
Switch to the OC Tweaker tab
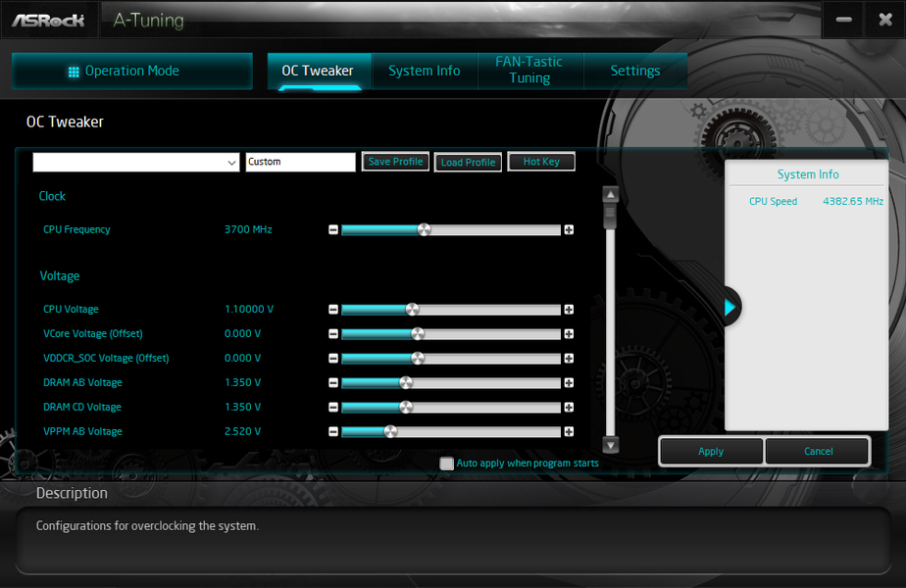click(320, 71)
